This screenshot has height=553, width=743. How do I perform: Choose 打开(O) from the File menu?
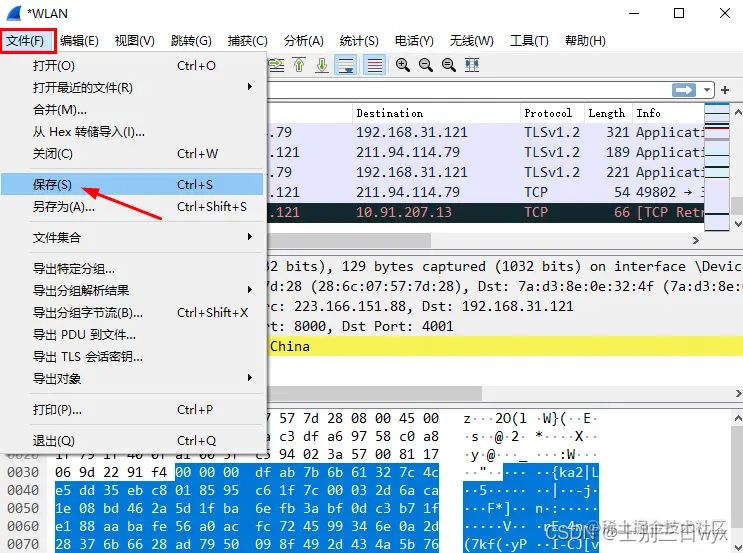pyautogui.click(x=132, y=65)
